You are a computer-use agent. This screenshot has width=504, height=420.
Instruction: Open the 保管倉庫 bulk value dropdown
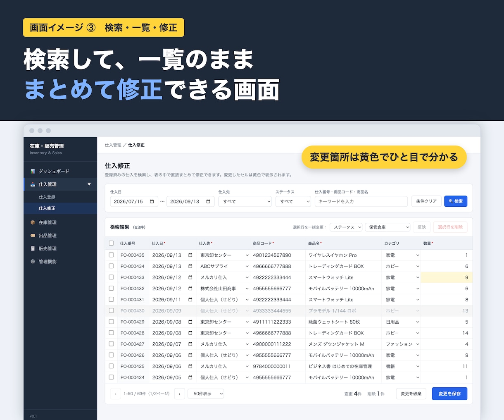coord(388,227)
